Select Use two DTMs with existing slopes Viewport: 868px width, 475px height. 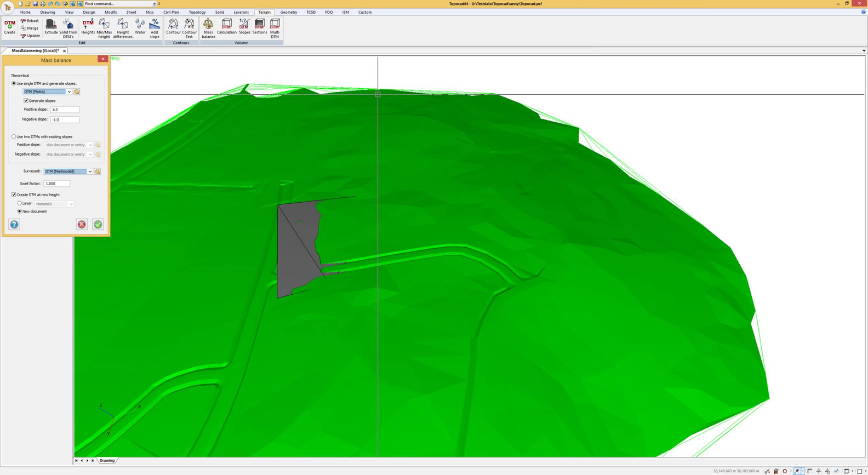pos(14,136)
